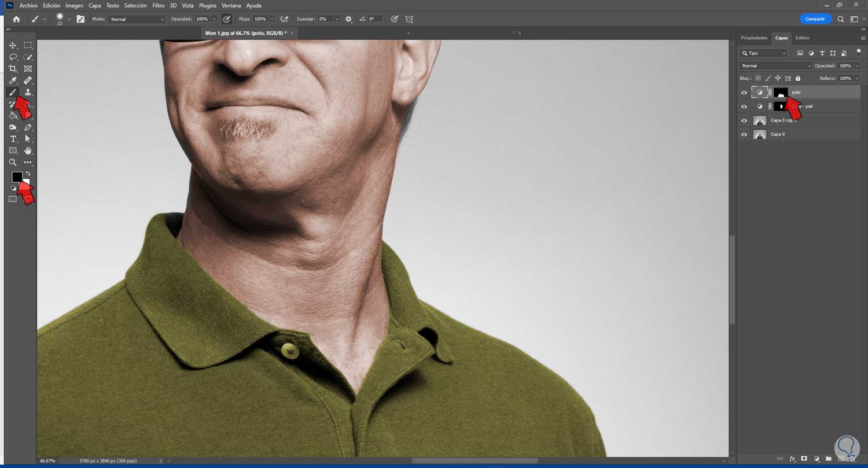Switch to the Propiedades tab
This screenshot has width=868, height=468.
pyautogui.click(x=754, y=38)
